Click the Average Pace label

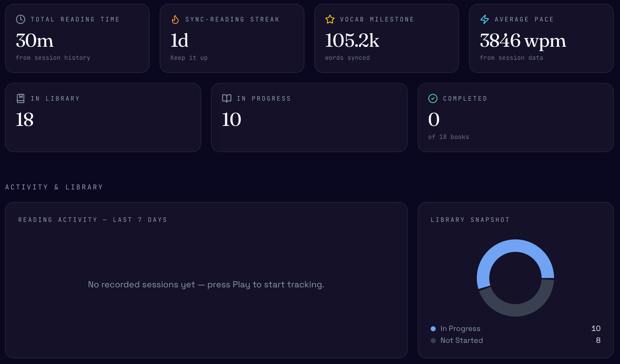[524, 19]
